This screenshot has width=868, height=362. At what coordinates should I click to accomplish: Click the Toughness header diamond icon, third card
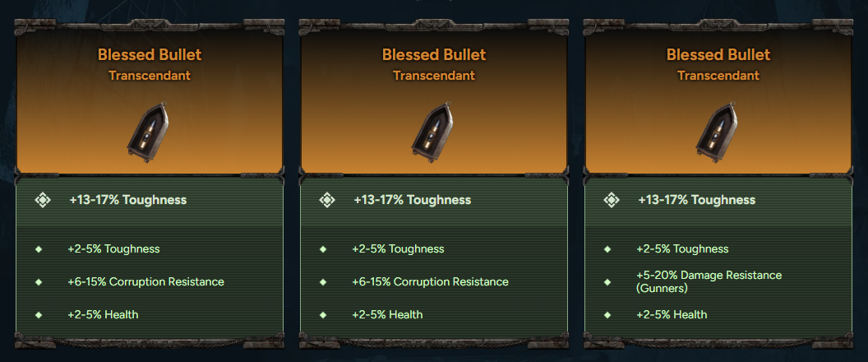pos(612,200)
